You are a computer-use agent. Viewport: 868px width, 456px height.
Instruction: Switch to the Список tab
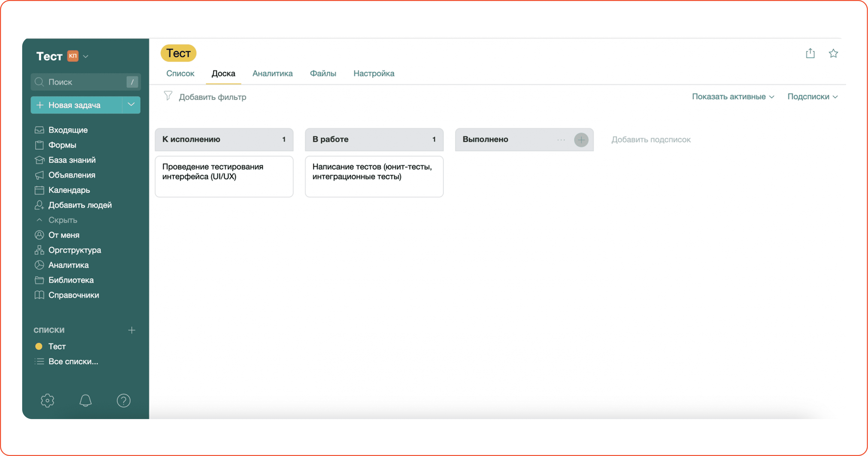[x=180, y=73]
